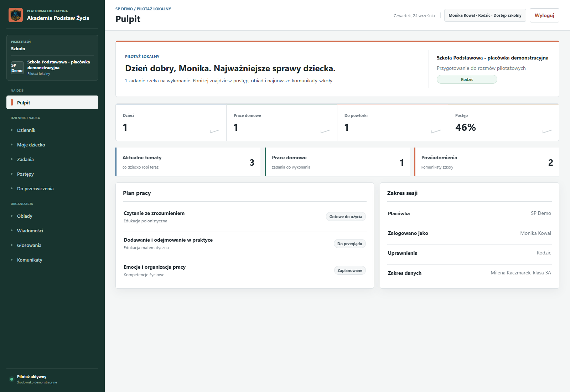Image resolution: width=570 pixels, height=392 pixels.
Task: Click the Do powtórki statistics tile
Action: click(x=393, y=122)
